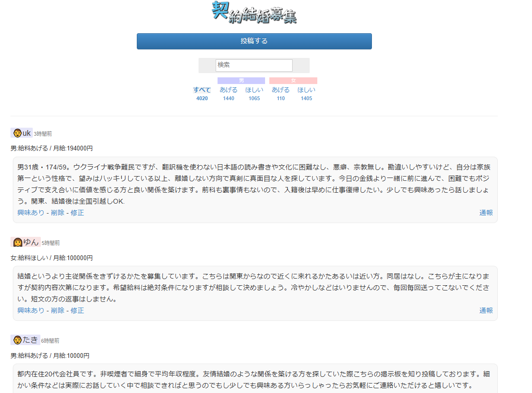Click 興味あり on ゆん's post
532x393 pixels.
coord(31,310)
